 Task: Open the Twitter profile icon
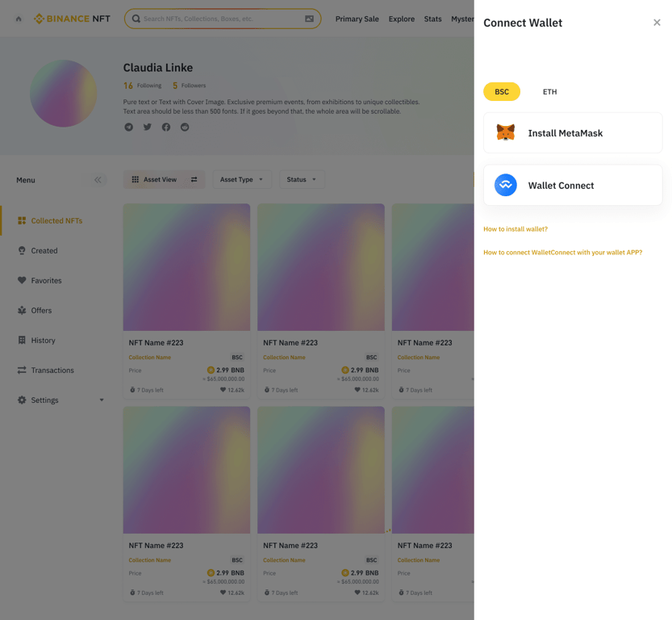tap(146, 127)
